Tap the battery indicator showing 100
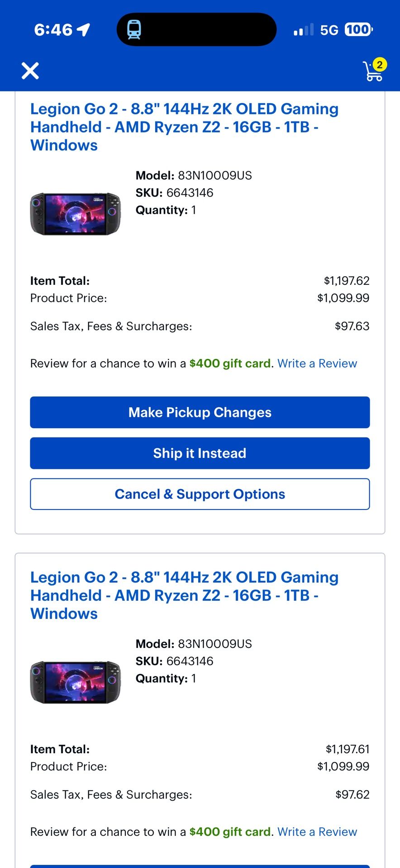Image resolution: width=400 pixels, height=868 pixels. pyautogui.click(x=357, y=29)
